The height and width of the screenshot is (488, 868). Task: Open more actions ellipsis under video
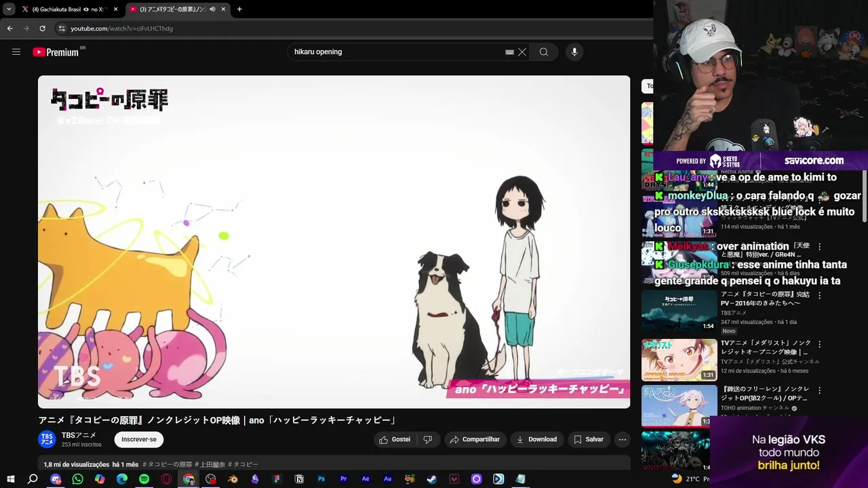tap(622, 439)
